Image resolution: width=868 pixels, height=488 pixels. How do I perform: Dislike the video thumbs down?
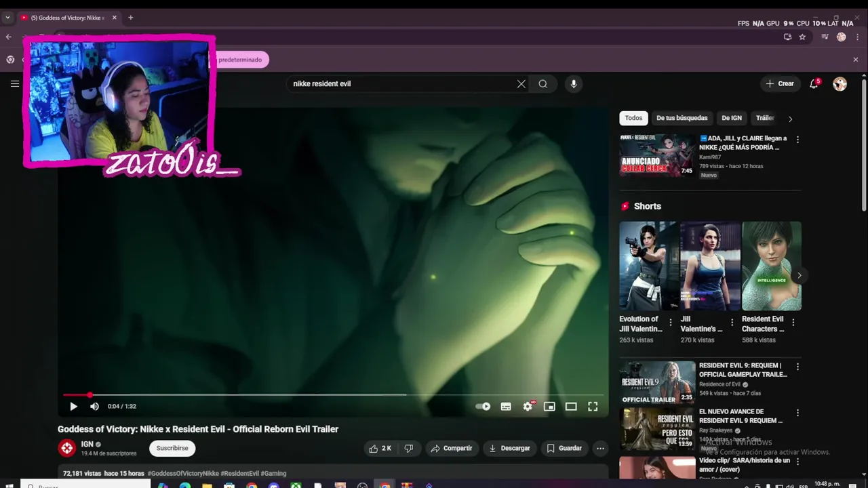[408, 448]
